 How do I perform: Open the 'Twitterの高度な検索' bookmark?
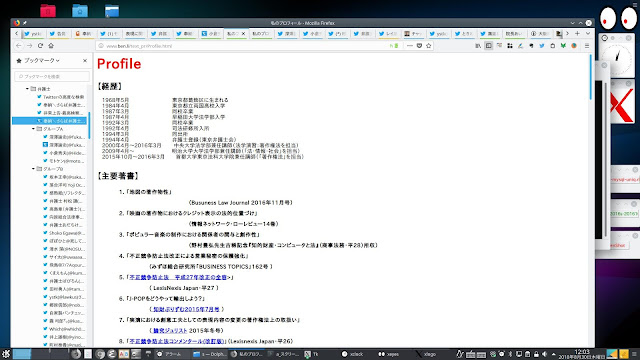(61, 97)
